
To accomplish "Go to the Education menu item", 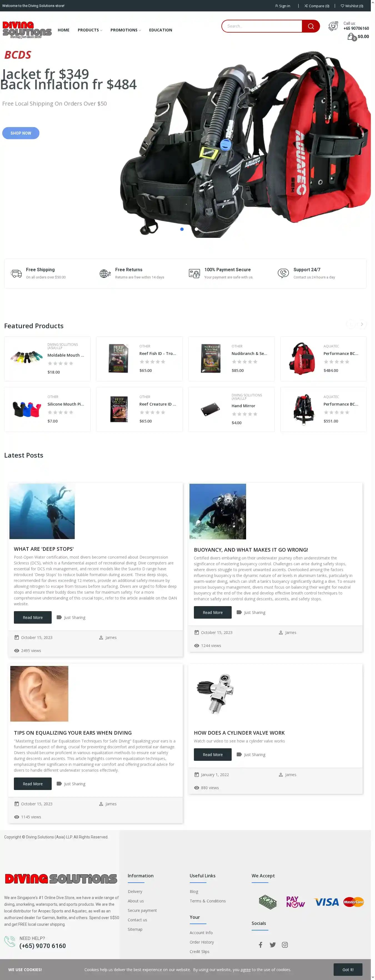I will [160, 30].
